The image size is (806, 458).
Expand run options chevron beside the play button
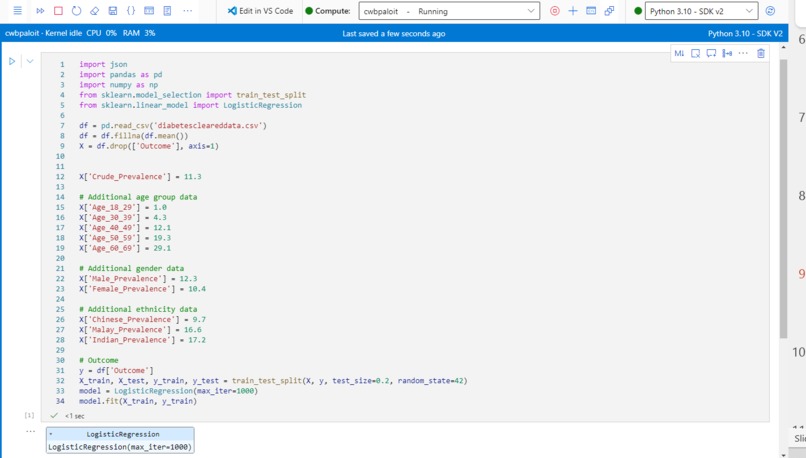[30, 61]
